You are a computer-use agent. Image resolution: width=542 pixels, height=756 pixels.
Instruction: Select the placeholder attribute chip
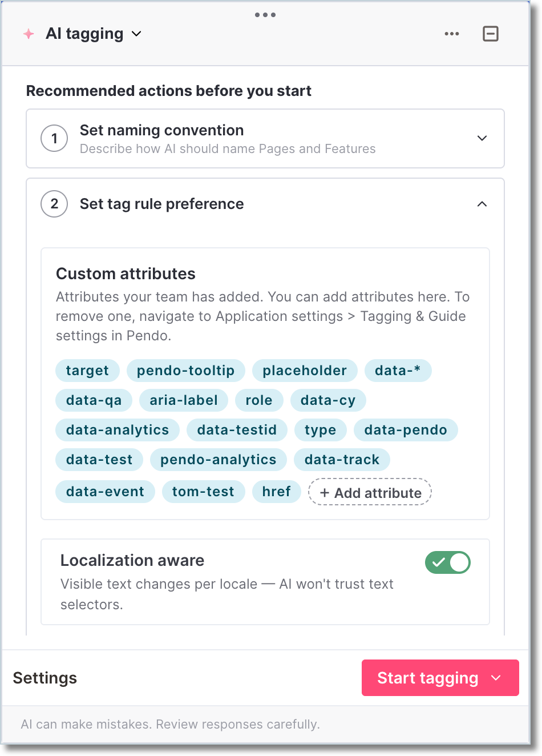click(305, 371)
